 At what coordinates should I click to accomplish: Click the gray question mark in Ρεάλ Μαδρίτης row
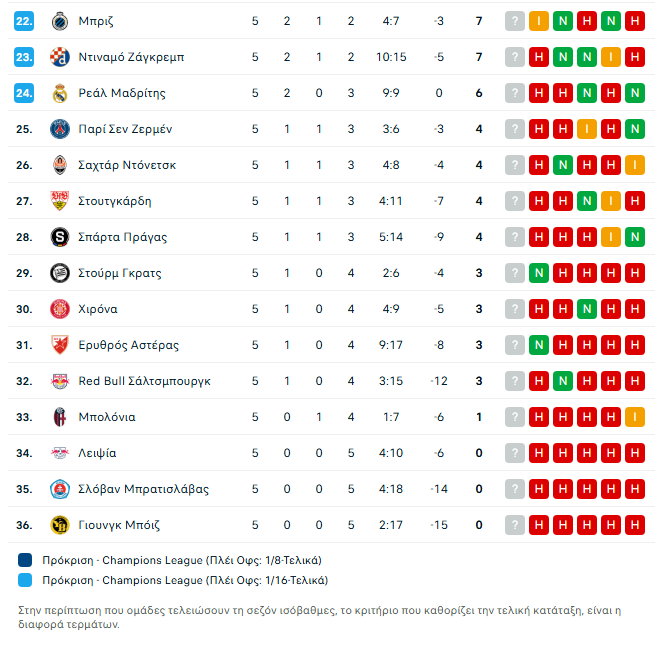point(515,93)
